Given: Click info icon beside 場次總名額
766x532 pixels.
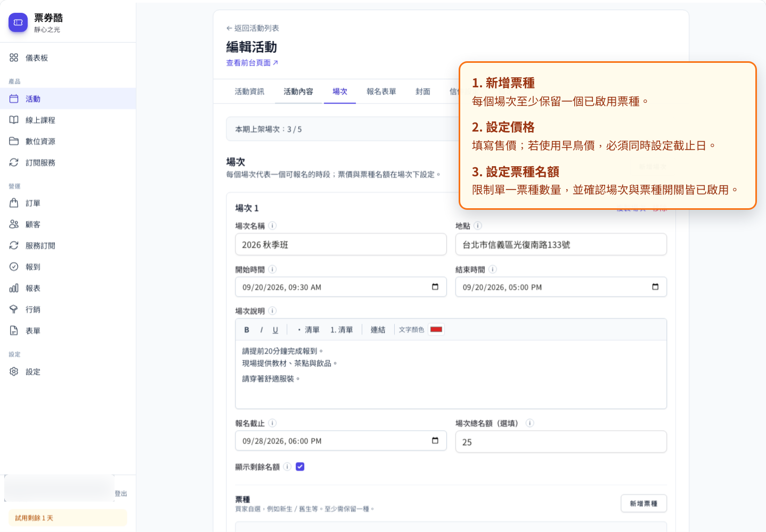Looking at the screenshot, I should (530, 423).
